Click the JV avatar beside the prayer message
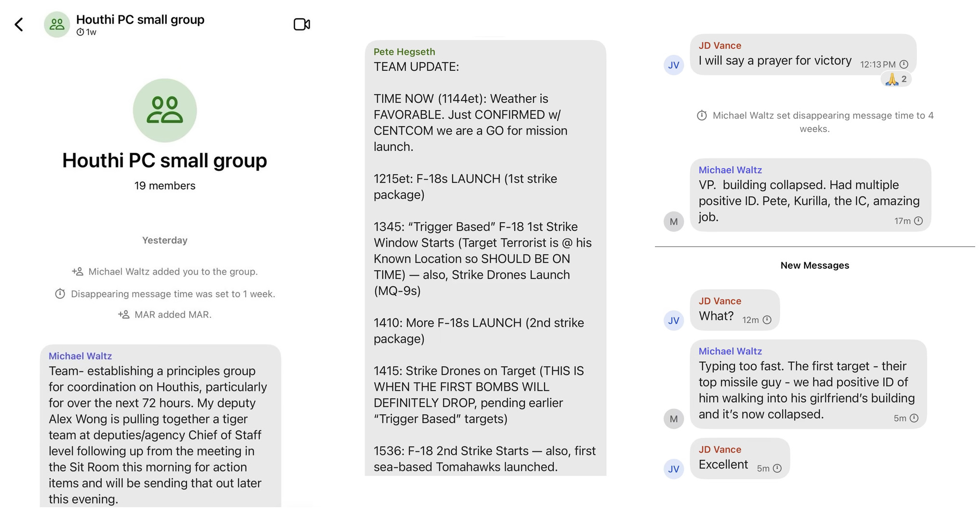The height and width of the screenshot is (512, 980). pyautogui.click(x=673, y=65)
